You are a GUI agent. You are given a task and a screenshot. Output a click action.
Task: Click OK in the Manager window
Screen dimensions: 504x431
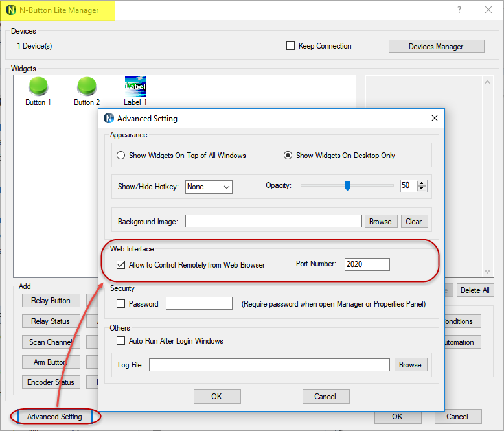point(398,417)
